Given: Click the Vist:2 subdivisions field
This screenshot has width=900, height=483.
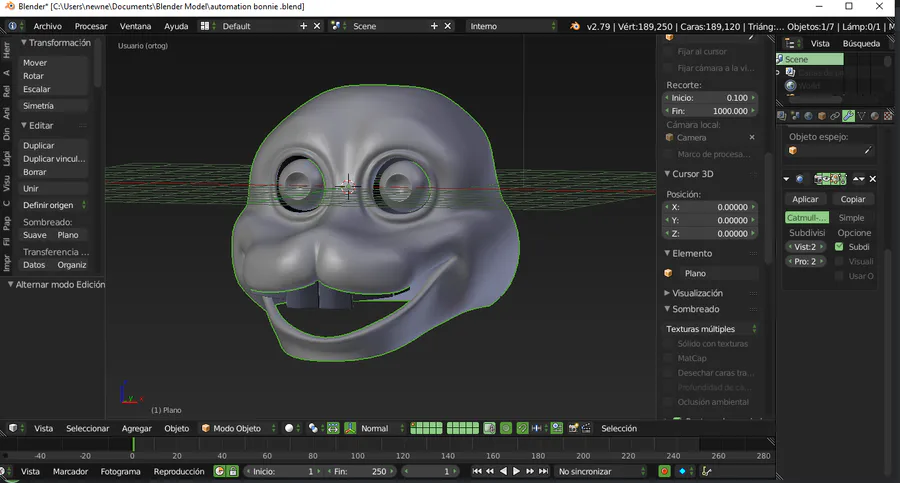Looking at the screenshot, I should [x=805, y=247].
